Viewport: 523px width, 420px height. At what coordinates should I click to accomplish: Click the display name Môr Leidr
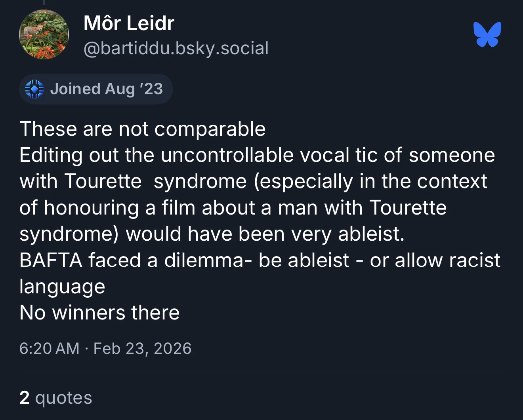[x=129, y=23]
